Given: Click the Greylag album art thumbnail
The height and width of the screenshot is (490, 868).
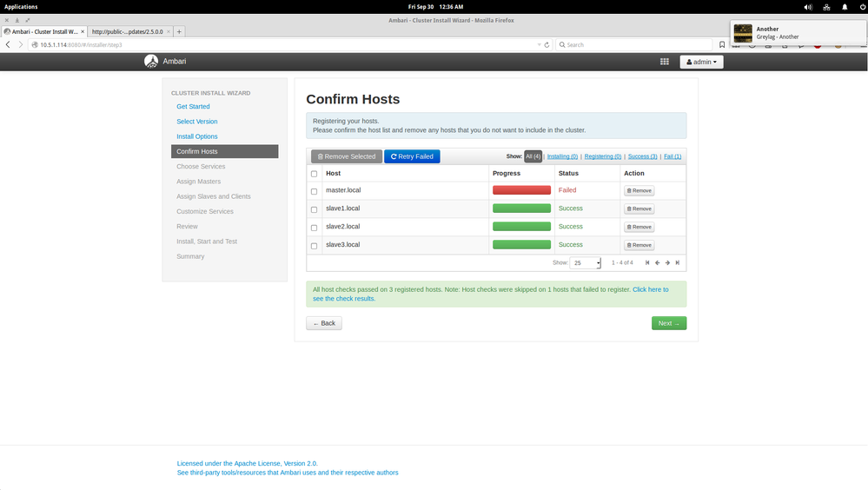Looking at the screenshot, I should pyautogui.click(x=743, y=33).
